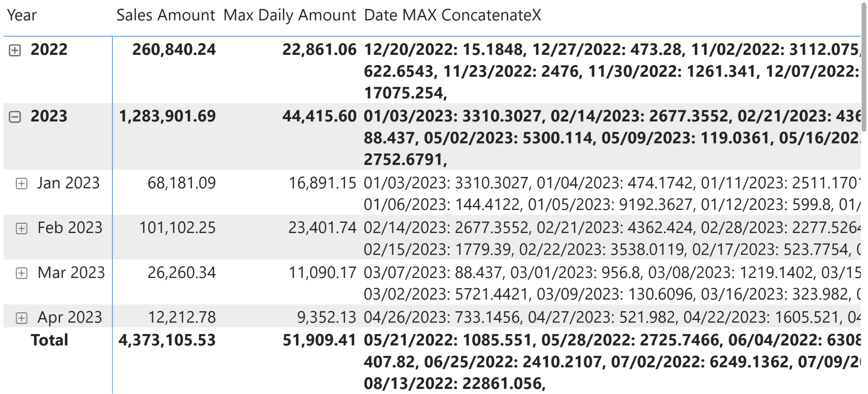The image size is (868, 394).
Task: Click the Mar 2023 row label
Action: tap(71, 273)
